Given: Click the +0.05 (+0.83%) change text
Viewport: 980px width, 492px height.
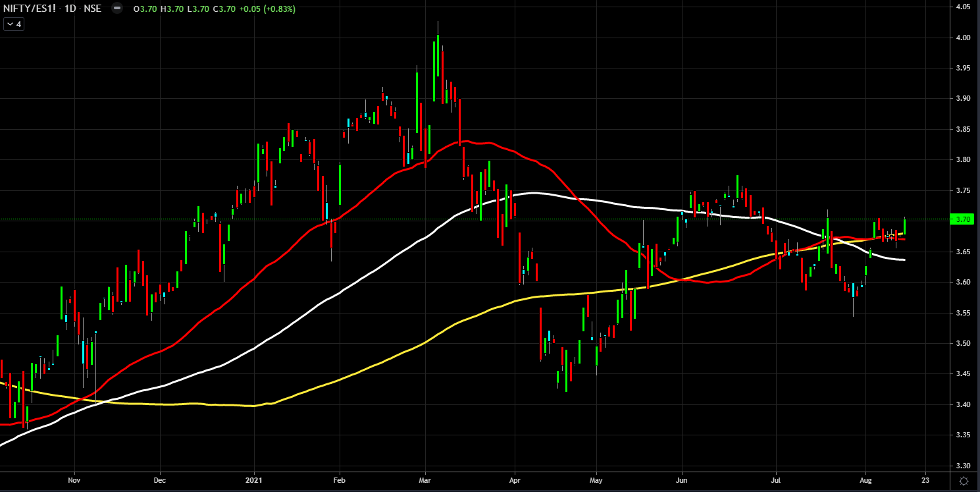Looking at the screenshot, I should (x=266, y=9).
